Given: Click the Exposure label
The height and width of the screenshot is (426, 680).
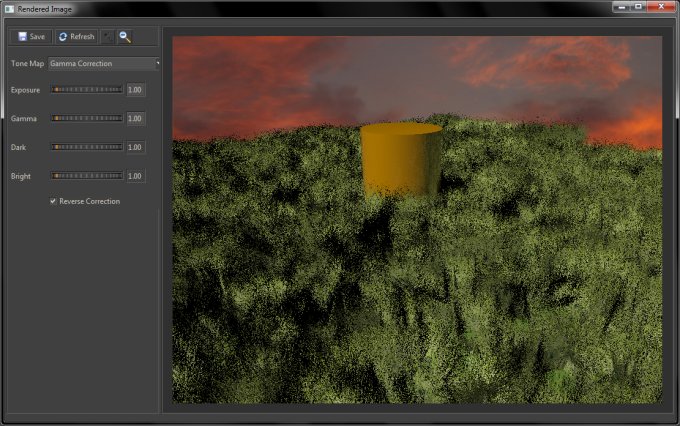Looking at the screenshot, I should (x=25, y=90).
